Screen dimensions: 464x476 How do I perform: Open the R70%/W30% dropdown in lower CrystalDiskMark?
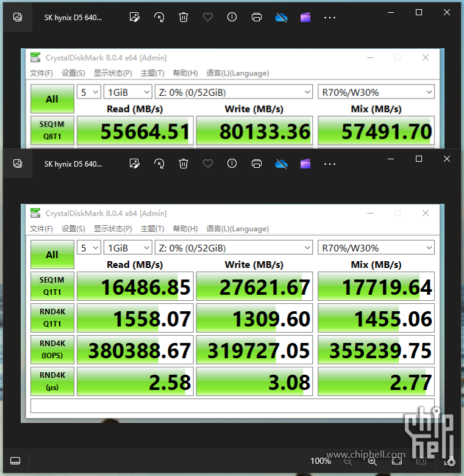376,248
